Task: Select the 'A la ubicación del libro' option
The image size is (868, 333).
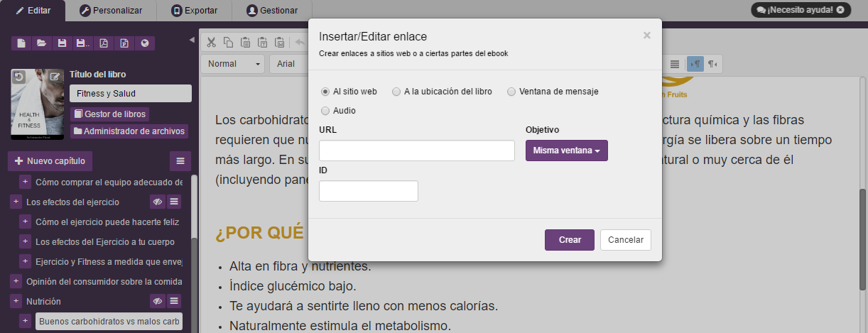Action: point(396,92)
